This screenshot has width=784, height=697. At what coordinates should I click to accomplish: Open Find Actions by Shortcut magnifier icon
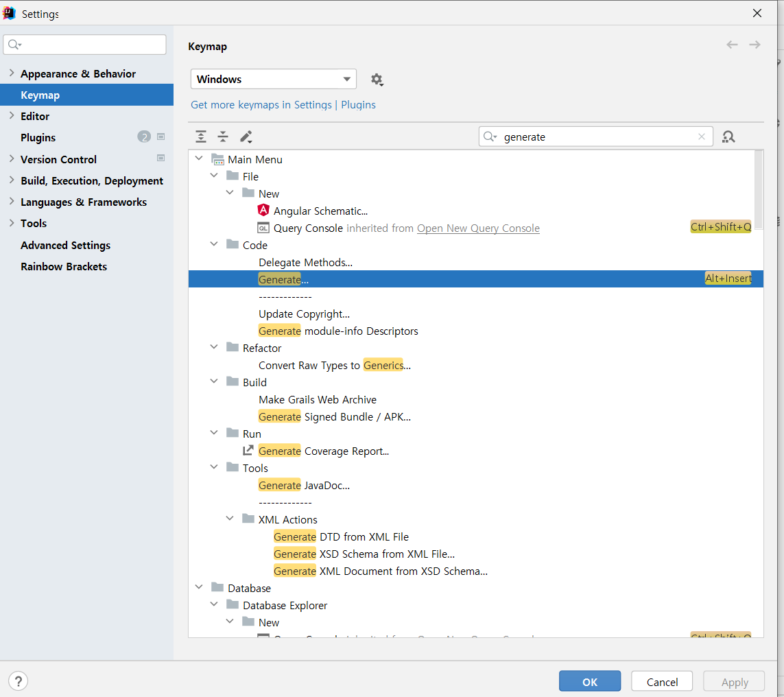pos(728,137)
